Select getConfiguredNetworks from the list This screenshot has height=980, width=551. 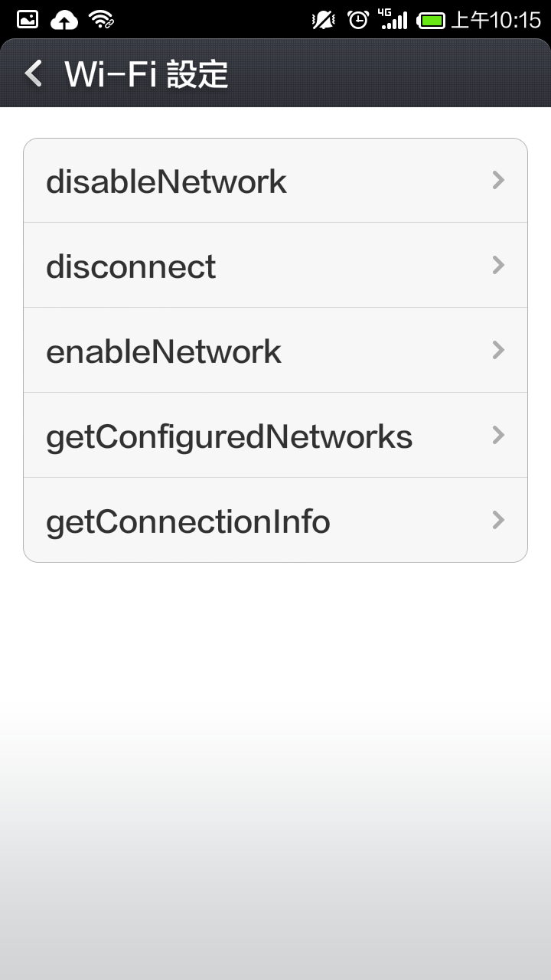tap(275, 436)
